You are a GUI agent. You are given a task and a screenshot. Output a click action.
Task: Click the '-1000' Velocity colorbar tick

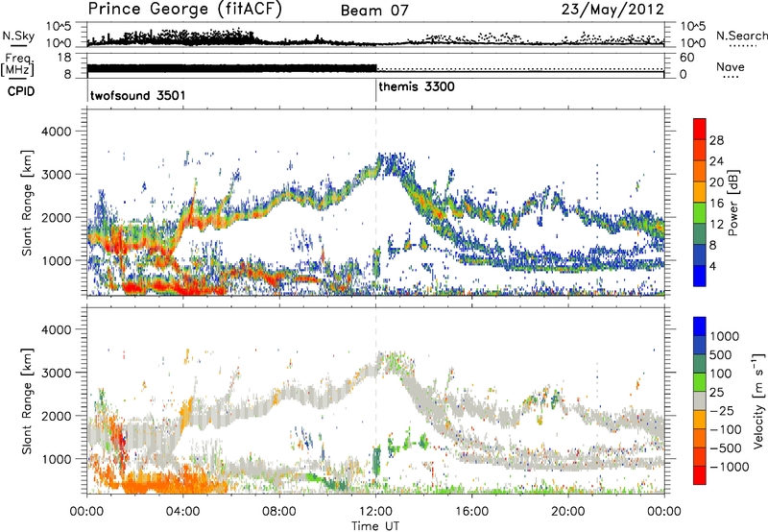(x=730, y=467)
